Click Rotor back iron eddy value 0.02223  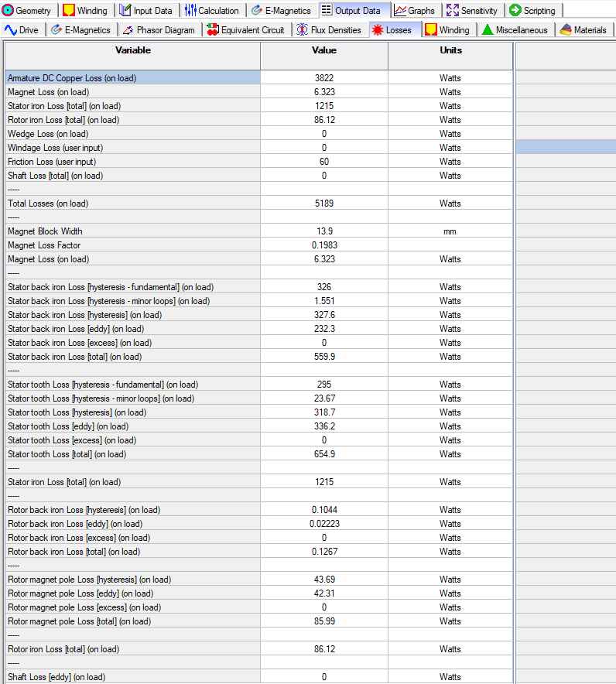coord(324,524)
